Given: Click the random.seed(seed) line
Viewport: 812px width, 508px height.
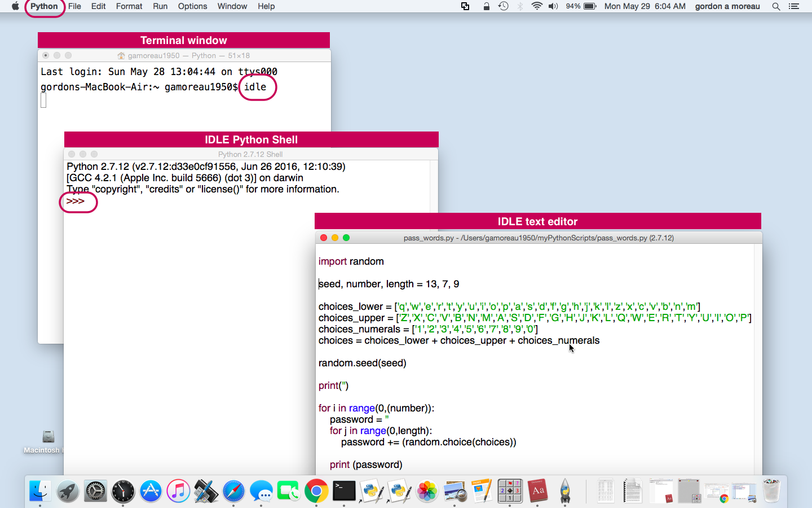Looking at the screenshot, I should [x=363, y=363].
